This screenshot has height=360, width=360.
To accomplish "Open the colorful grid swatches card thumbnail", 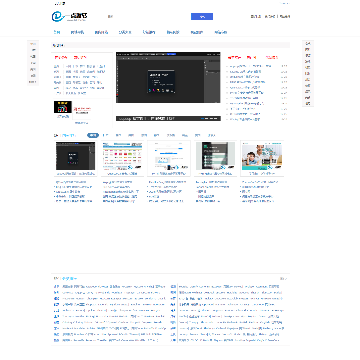I will coord(122,156).
